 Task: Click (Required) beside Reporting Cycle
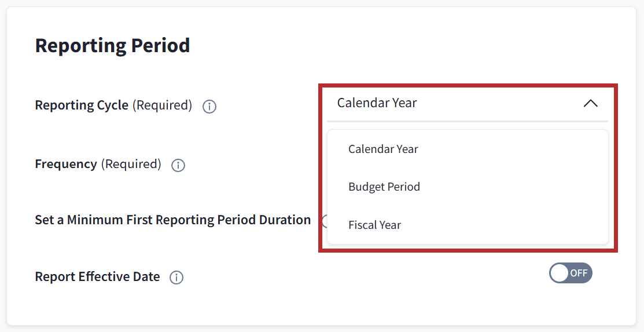(x=162, y=105)
